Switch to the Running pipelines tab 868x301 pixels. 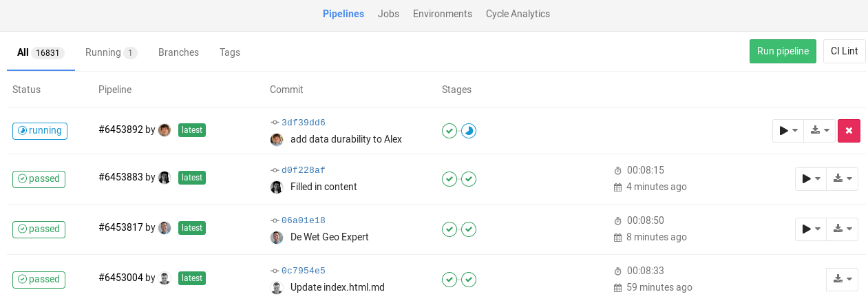111,52
